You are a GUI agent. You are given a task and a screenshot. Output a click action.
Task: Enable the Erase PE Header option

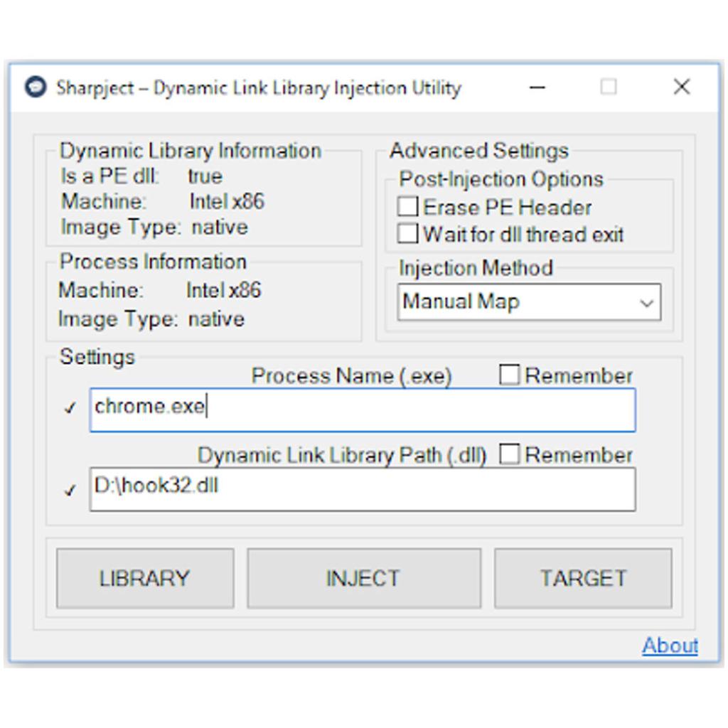coord(407,207)
